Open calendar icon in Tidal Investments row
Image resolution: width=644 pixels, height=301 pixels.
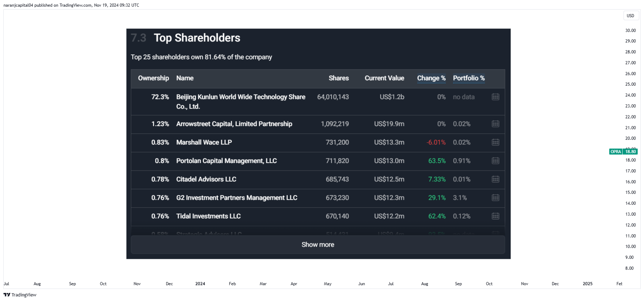tap(495, 216)
